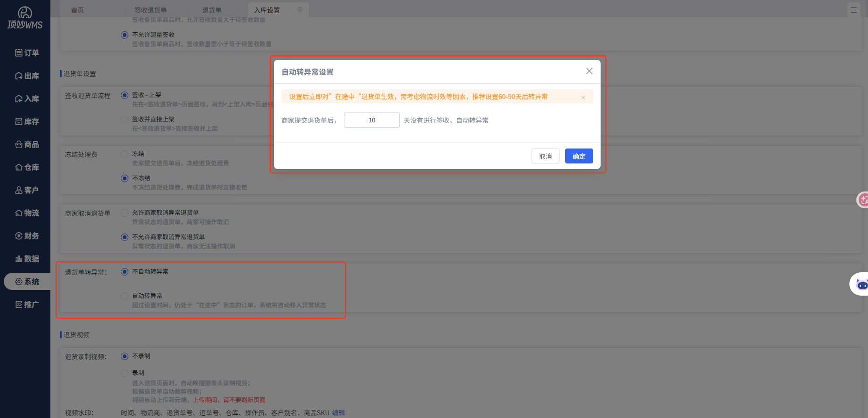The height and width of the screenshot is (418, 868).
Task: Switch to the 退货单 tab
Action: [212, 10]
